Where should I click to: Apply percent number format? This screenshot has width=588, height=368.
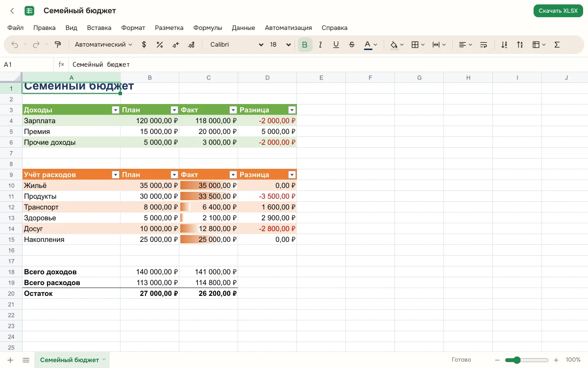point(159,45)
